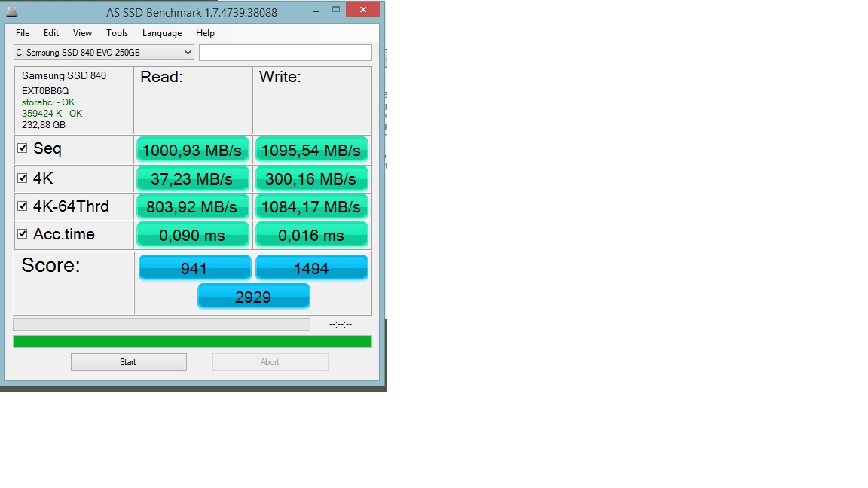Click the read score 941
Viewport: 868px width, 488px height.
pos(195,268)
